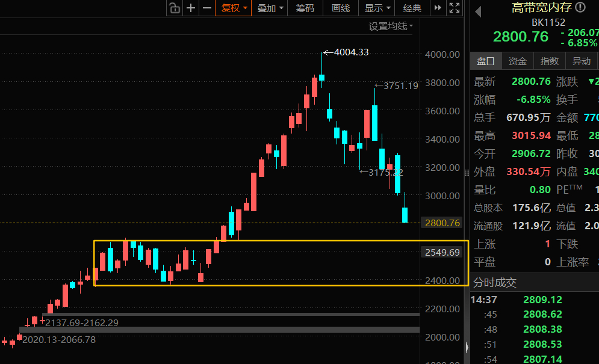Click the 量比 value 0.80
The image size is (599, 364).
pos(540,190)
